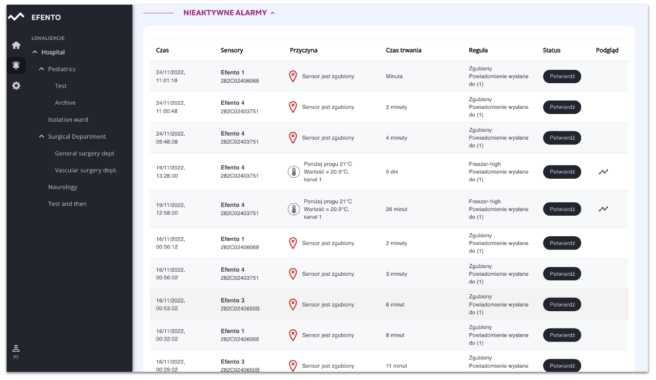
Task: Click Efento 1 sensor in 24/11/2022 11:01:18 row
Action: click(x=233, y=72)
